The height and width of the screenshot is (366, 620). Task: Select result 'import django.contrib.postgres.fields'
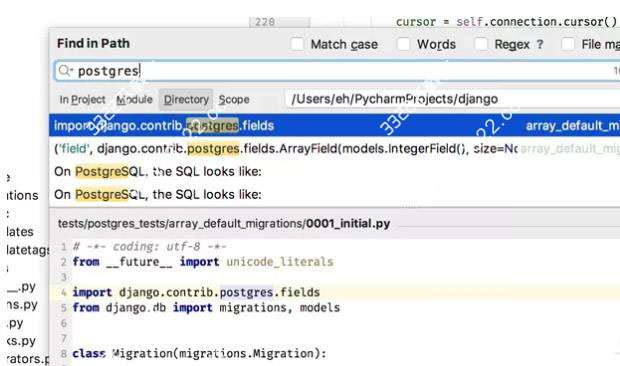(x=335, y=126)
